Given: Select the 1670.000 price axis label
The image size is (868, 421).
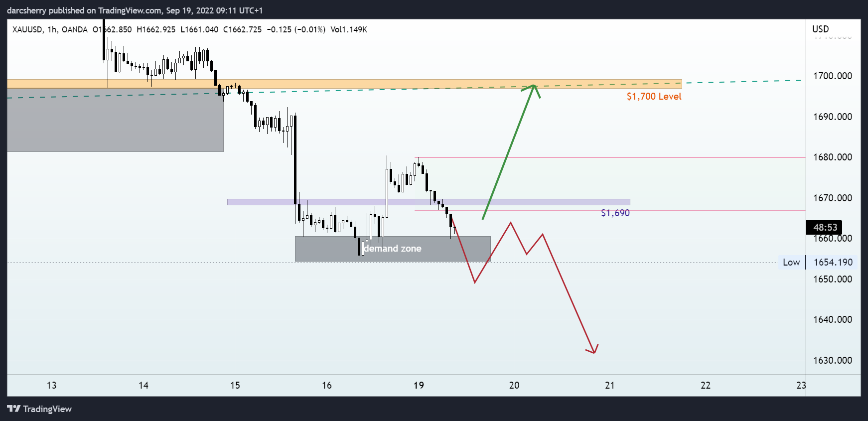Looking at the screenshot, I should (833, 198).
